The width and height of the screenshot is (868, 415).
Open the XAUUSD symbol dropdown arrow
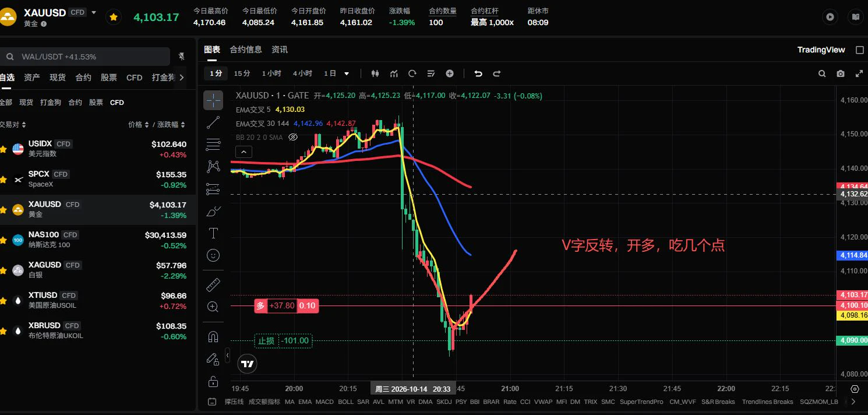pos(94,12)
